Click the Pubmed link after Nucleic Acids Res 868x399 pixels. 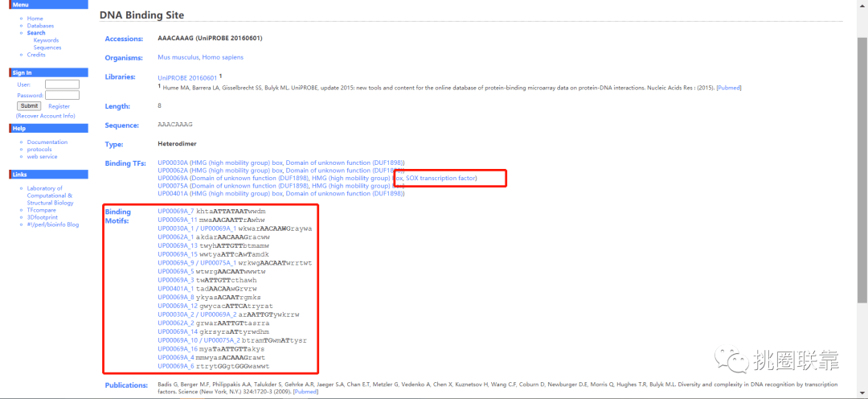pos(728,88)
